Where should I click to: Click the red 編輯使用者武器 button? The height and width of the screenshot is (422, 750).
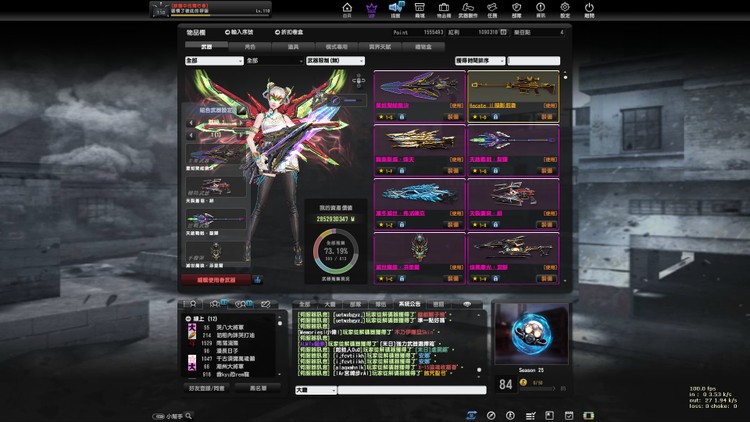216,280
